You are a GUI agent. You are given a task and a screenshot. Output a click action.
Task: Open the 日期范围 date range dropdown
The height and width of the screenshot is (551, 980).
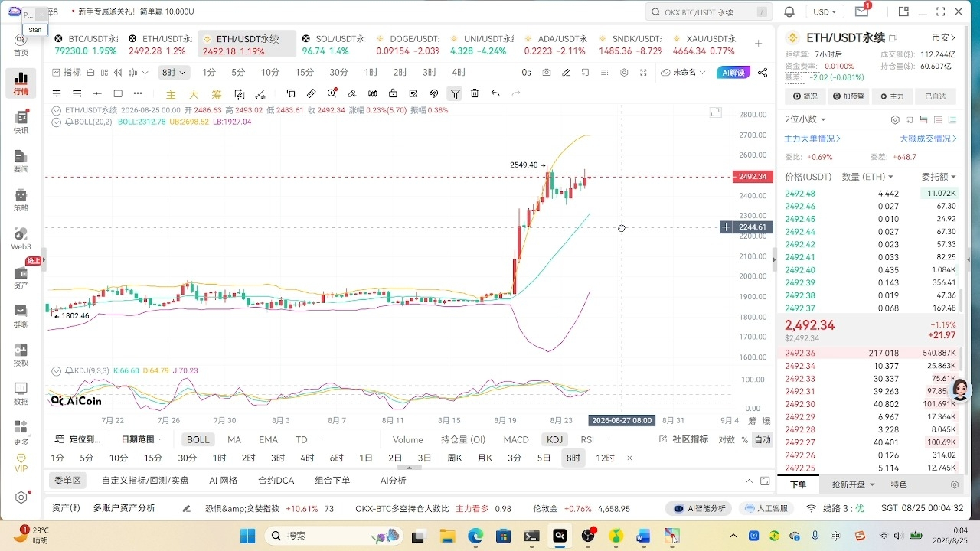(142, 439)
